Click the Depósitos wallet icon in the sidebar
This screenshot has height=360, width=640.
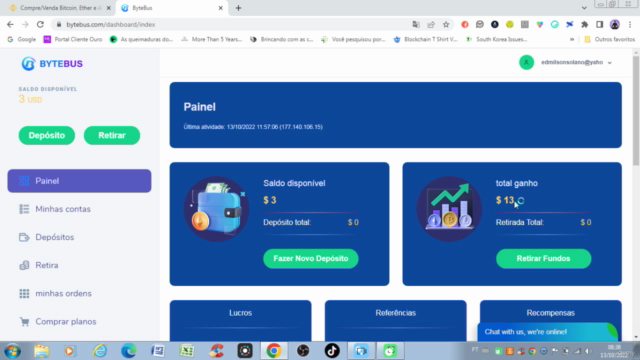(x=24, y=237)
